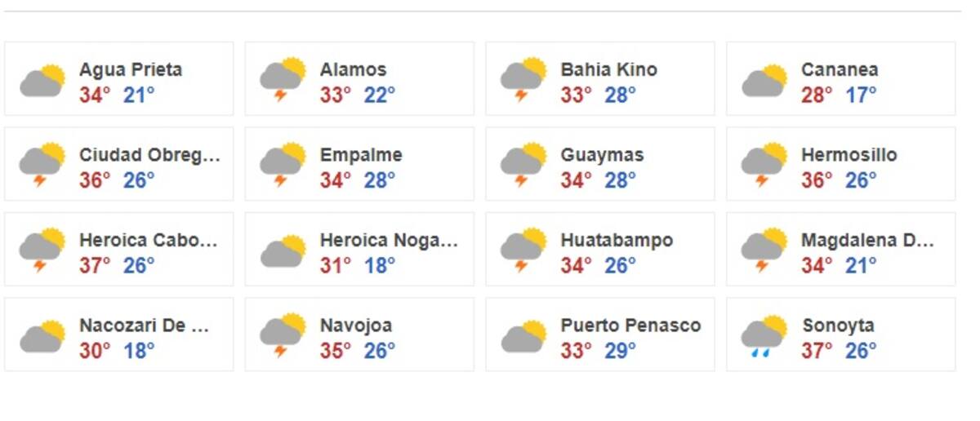Click the Navojoa storm weather icon
Image resolution: width=980 pixels, height=421 pixels.
[283, 336]
